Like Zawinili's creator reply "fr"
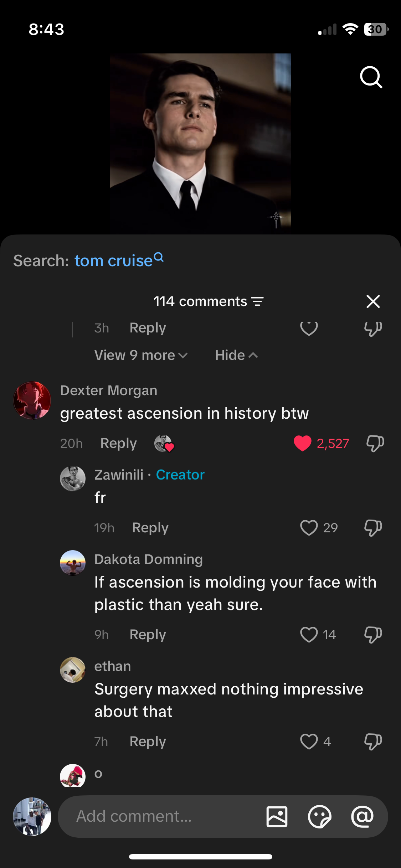The height and width of the screenshot is (868, 401). (309, 528)
